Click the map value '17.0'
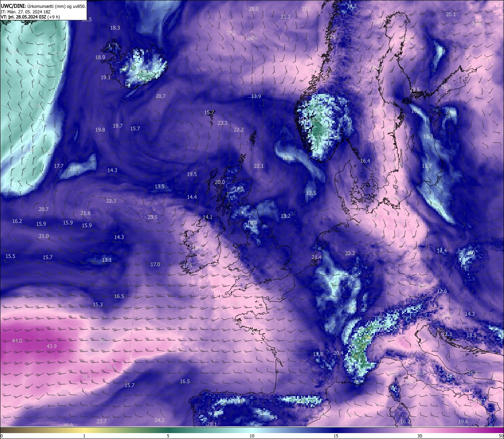 point(155,264)
